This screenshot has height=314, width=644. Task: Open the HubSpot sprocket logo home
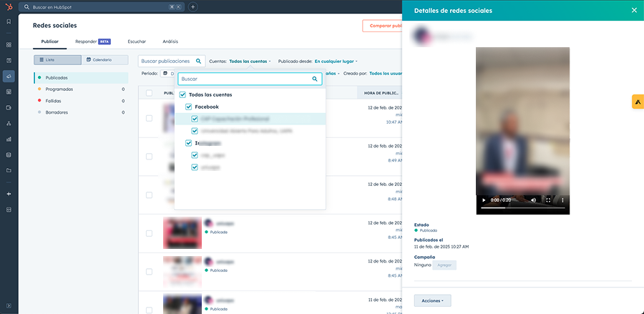pyautogui.click(x=9, y=6)
